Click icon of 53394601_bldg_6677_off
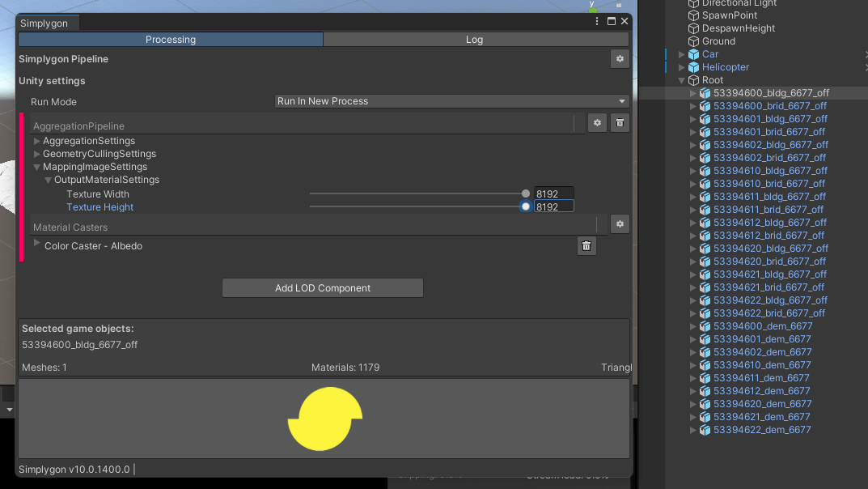This screenshot has height=489, width=868. (705, 119)
